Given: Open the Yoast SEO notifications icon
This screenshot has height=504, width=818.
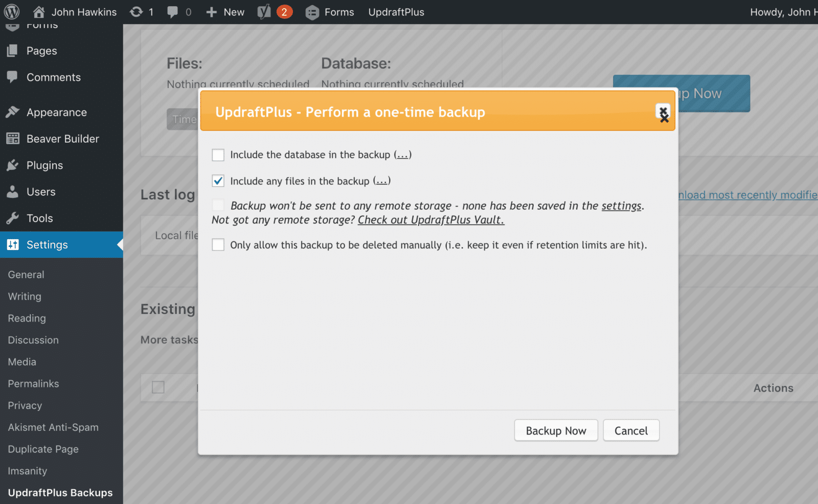Looking at the screenshot, I should (264, 12).
